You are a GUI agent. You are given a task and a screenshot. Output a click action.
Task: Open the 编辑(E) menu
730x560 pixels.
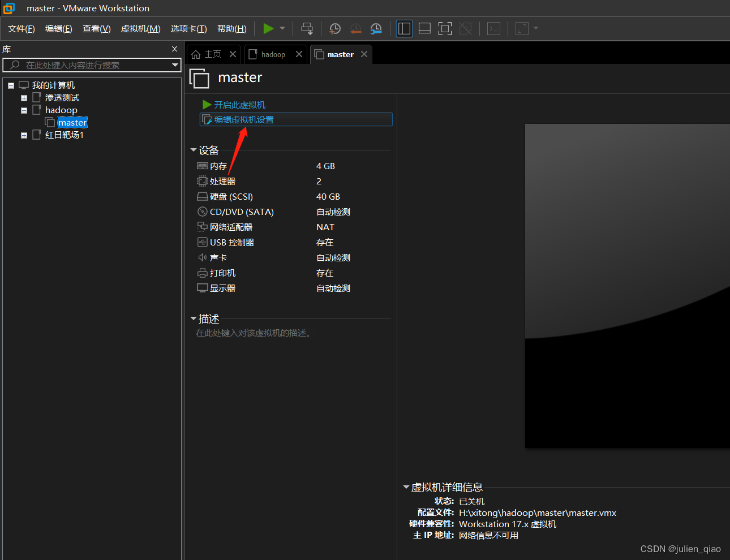pos(59,29)
